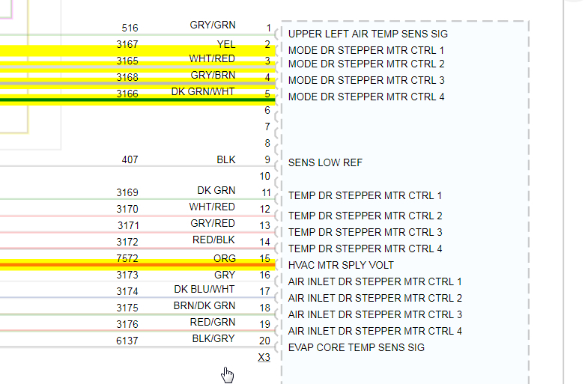Select AIR INLET DR STEPPER MTR CTRL 3
Image resolution: width=588 pixels, height=384 pixels.
pyautogui.click(x=375, y=315)
